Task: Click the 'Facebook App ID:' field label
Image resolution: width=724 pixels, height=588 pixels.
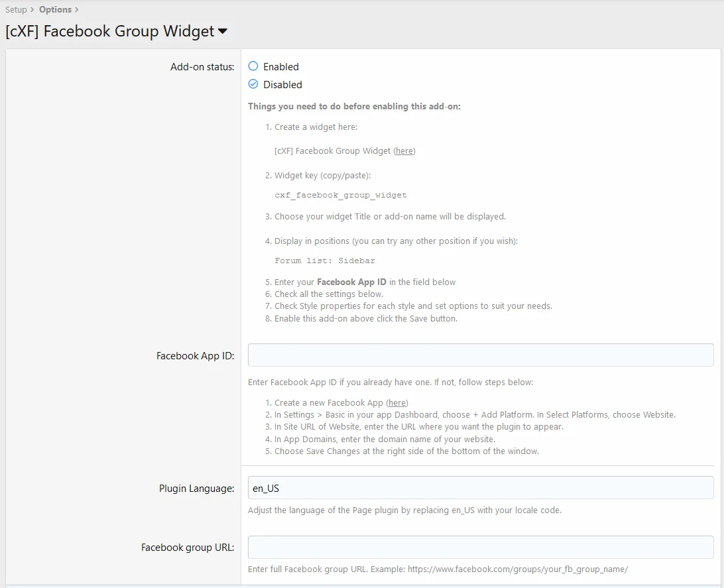Action: pyautogui.click(x=195, y=356)
